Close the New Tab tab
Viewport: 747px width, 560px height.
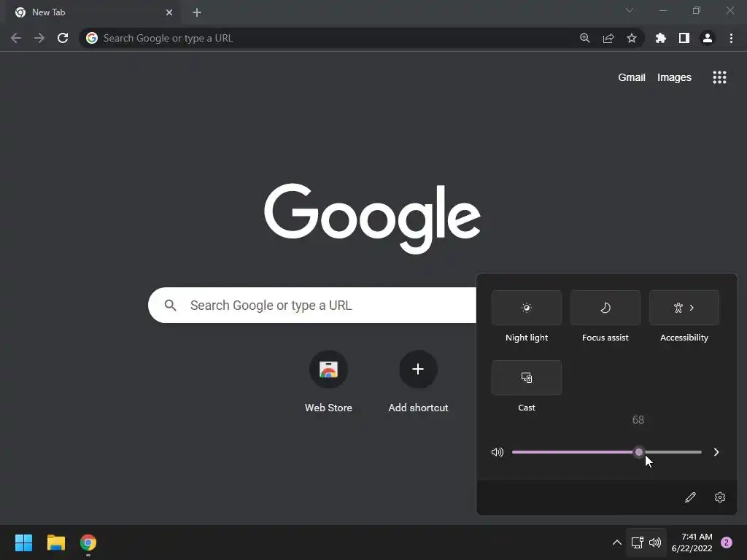click(x=169, y=12)
